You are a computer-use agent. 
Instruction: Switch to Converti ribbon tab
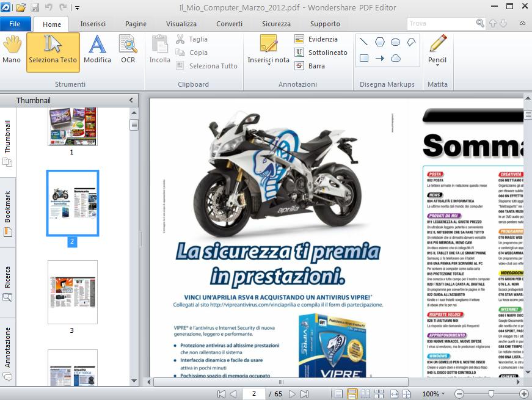coord(230,24)
